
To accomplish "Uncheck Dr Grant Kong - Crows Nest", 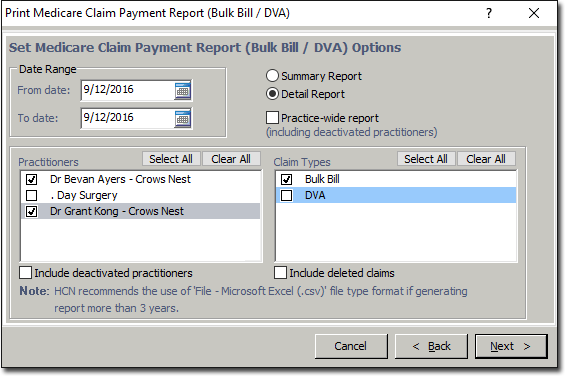I will pos(32,211).
